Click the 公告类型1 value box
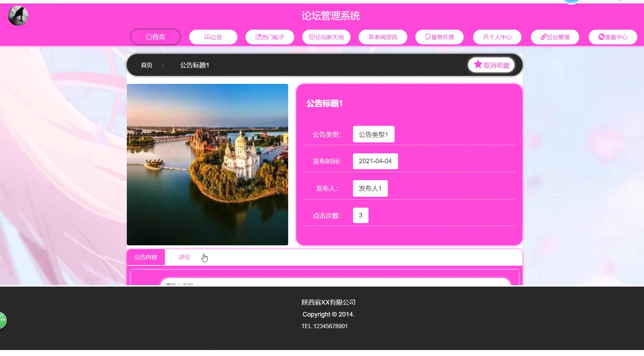The image size is (644, 356). tap(373, 134)
